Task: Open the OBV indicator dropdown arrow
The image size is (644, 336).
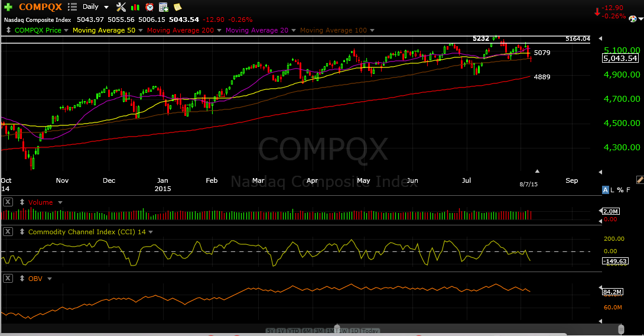Action: point(49,279)
